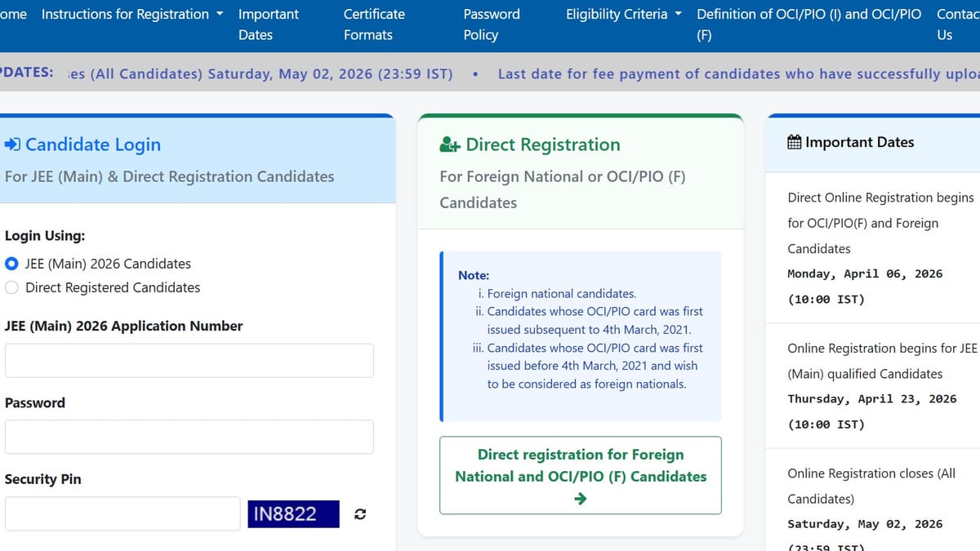
Task: Select Direct Registered Candidates radio
Action: 12,287
